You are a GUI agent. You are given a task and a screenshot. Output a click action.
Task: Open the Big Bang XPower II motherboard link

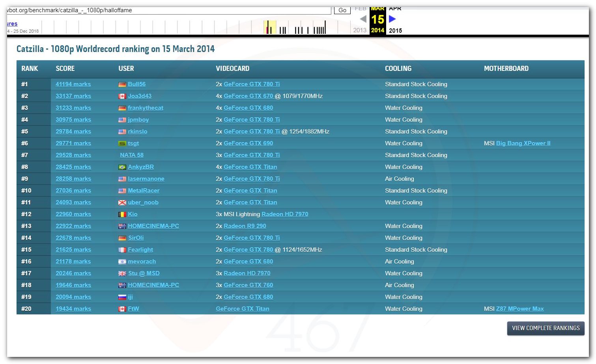(x=523, y=143)
